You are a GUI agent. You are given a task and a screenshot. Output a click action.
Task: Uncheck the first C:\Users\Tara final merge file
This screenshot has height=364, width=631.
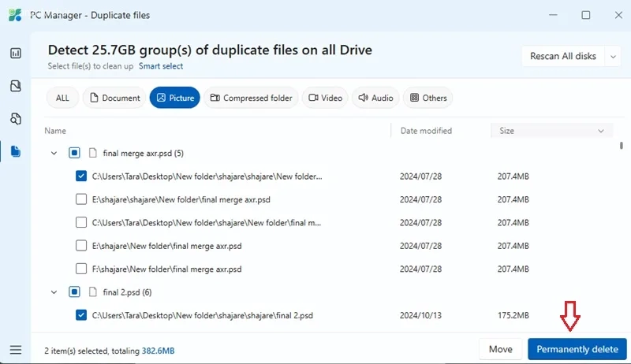[x=81, y=176]
